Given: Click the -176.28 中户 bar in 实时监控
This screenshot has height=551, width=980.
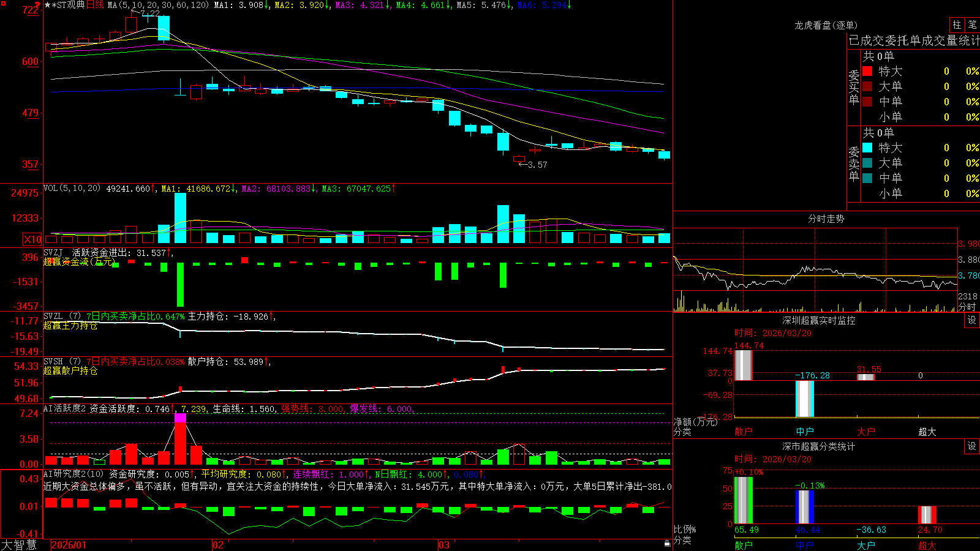Looking at the screenshot, I should [x=804, y=399].
